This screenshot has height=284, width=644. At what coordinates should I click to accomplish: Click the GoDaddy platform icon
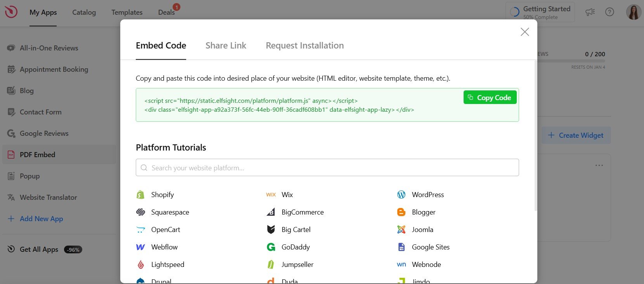pos(271,247)
